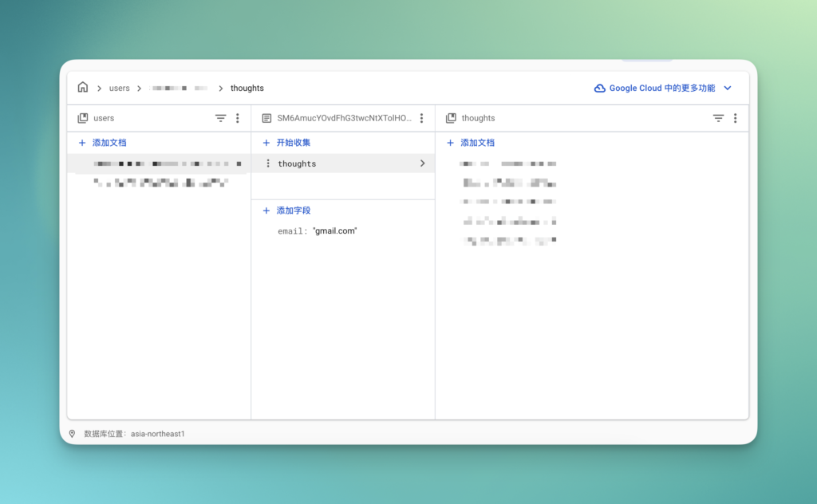The height and width of the screenshot is (504, 817).
Task: Click the plus icon beside 开始收集
Action: (x=266, y=143)
